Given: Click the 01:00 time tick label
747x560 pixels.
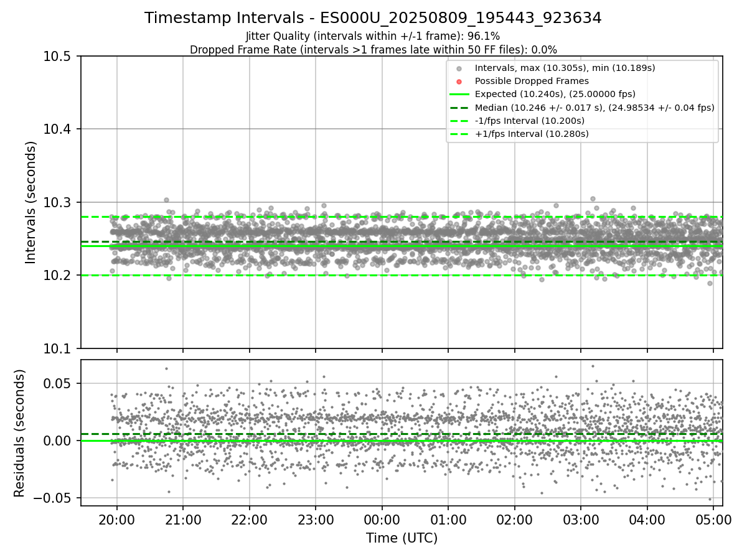Looking at the screenshot, I should click(448, 519).
